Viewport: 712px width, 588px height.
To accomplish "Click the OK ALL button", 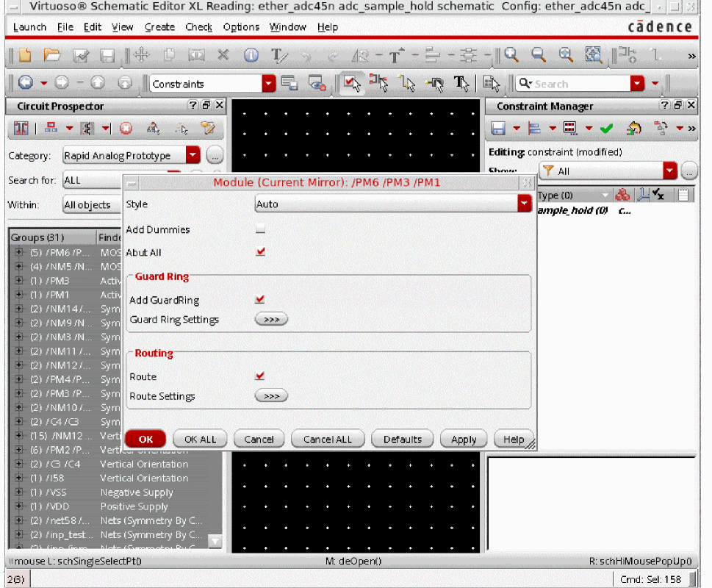I will click(200, 439).
